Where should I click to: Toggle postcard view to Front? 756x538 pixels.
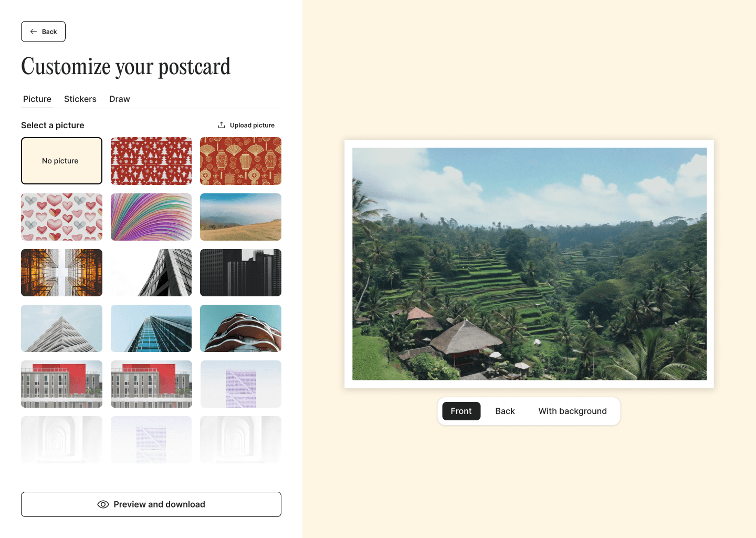[461, 411]
